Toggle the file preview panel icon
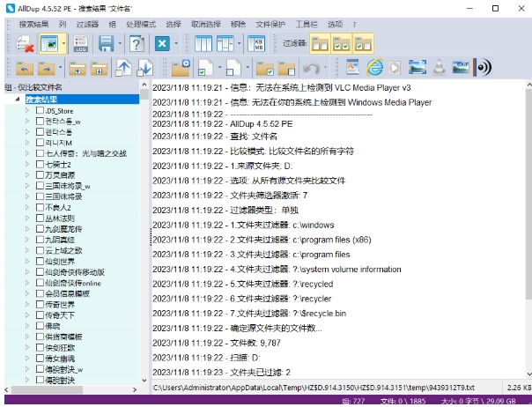Screen dimensions: 532x407 pos(49,44)
